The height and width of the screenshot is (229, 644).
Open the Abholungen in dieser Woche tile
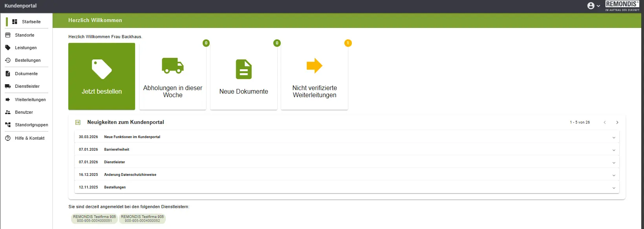(173, 76)
